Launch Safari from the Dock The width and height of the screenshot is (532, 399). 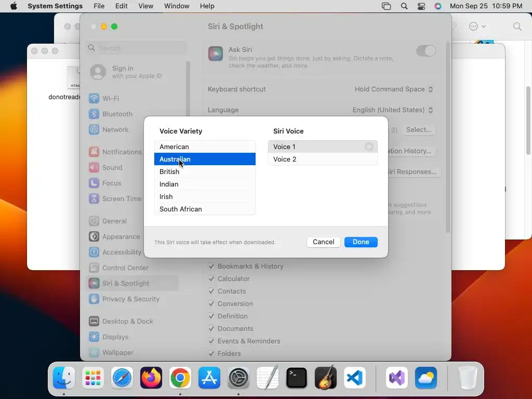pos(122,378)
